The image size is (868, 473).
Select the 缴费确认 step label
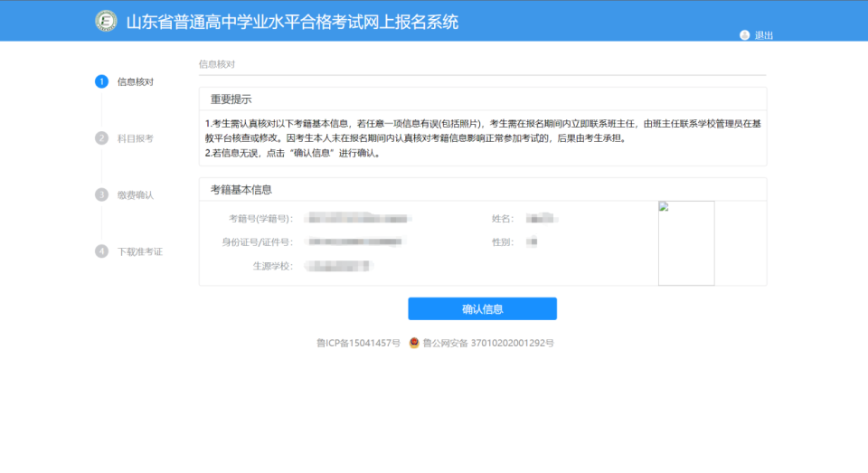135,195
